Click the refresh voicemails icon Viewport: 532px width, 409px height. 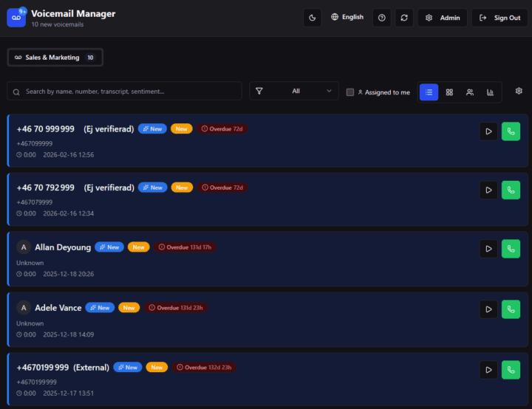pyautogui.click(x=404, y=18)
